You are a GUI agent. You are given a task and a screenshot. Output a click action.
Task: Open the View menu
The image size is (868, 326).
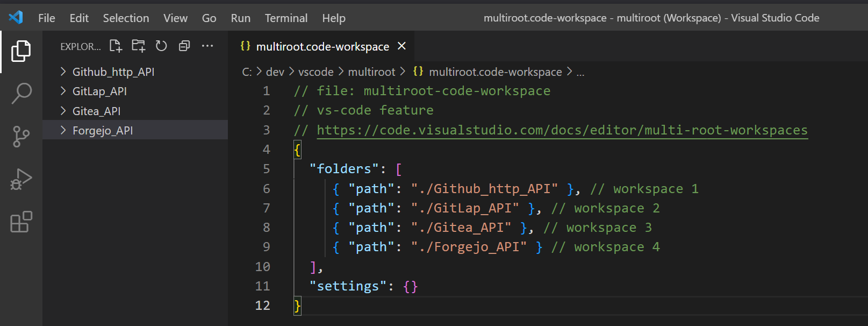175,18
